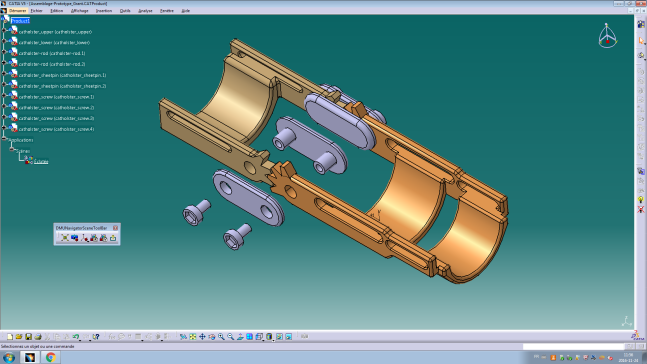Zoom in with the magnifier plus icon
Image resolution: width=647 pixels, height=364 pixels.
click(221, 337)
